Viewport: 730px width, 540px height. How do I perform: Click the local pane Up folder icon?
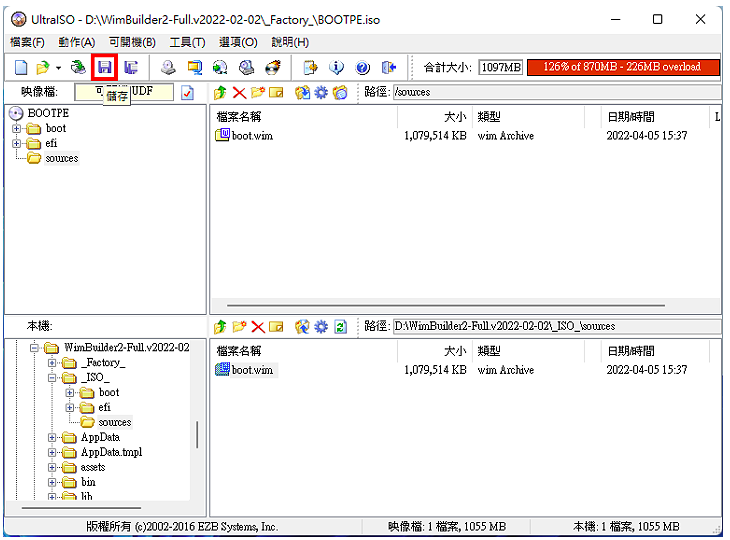click(220, 327)
